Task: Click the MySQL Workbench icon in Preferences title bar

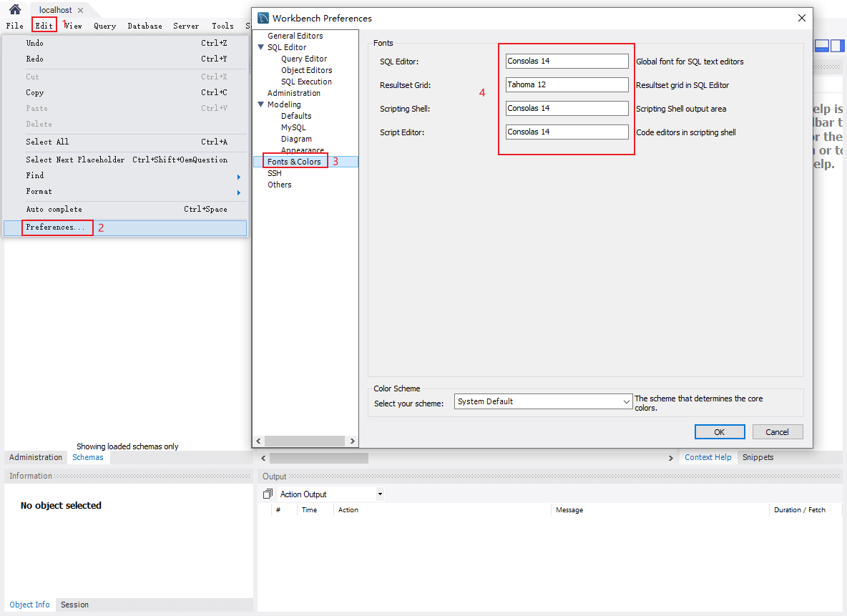Action: 263,18
